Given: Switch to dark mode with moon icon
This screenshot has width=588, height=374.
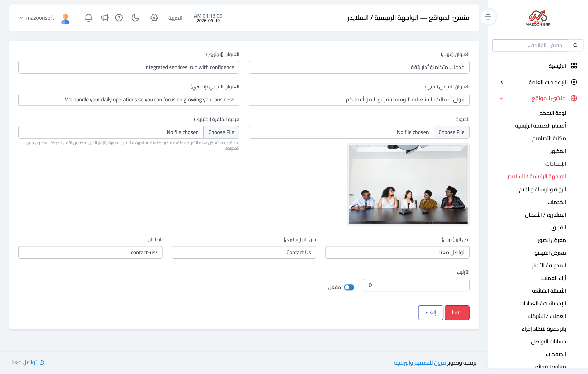Looking at the screenshot, I should [x=135, y=18].
